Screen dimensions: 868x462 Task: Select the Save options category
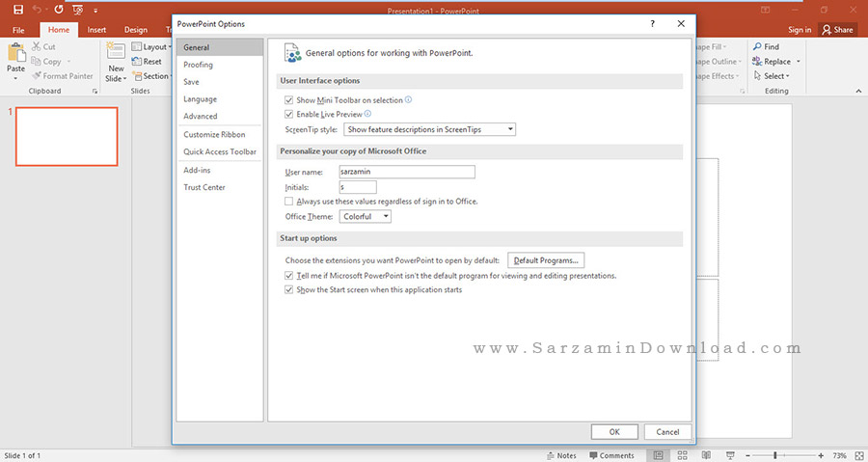[219, 82]
